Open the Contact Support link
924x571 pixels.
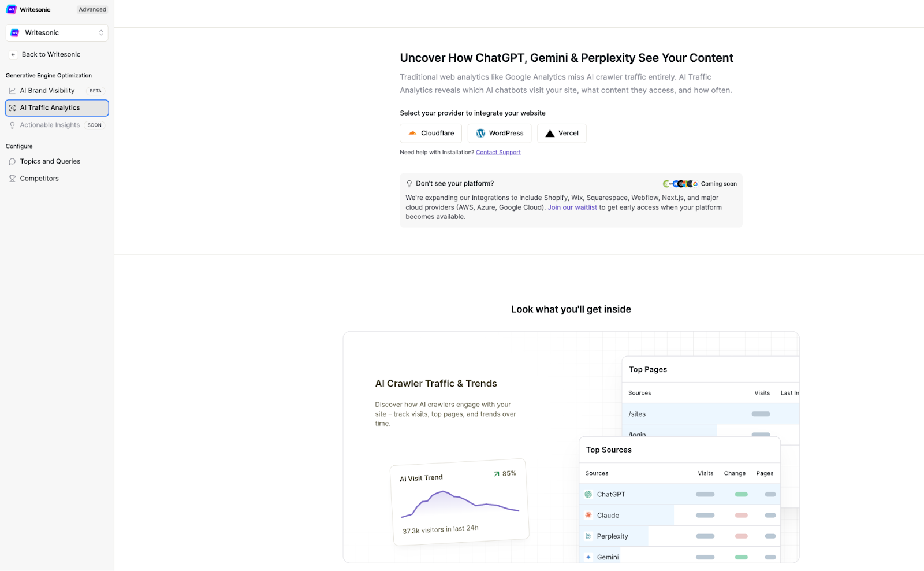pyautogui.click(x=498, y=153)
